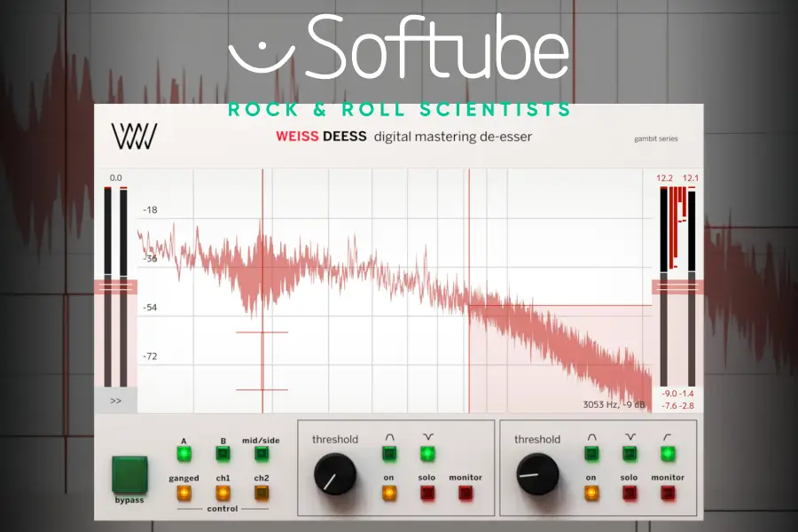Enable mid/side mode
This screenshot has height=532, width=798.
(262, 454)
